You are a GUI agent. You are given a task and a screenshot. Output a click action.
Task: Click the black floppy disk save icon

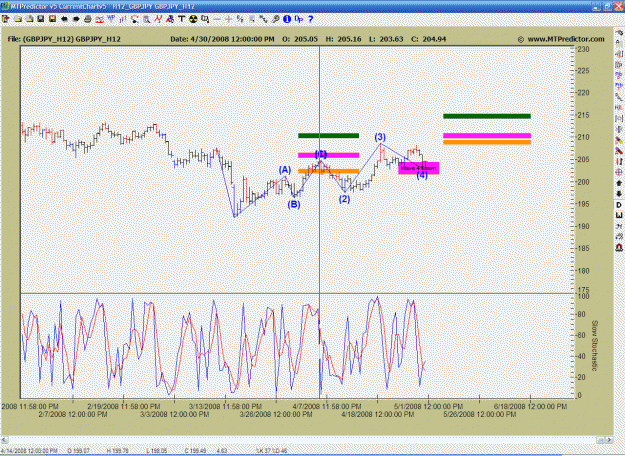pyautogui.click(x=40, y=19)
